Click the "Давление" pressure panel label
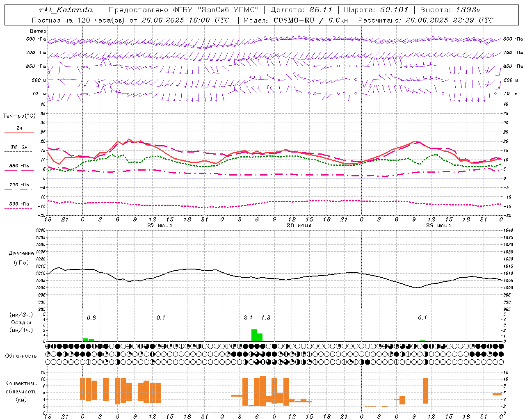This screenshot has width=525, height=420. pyautogui.click(x=21, y=253)
